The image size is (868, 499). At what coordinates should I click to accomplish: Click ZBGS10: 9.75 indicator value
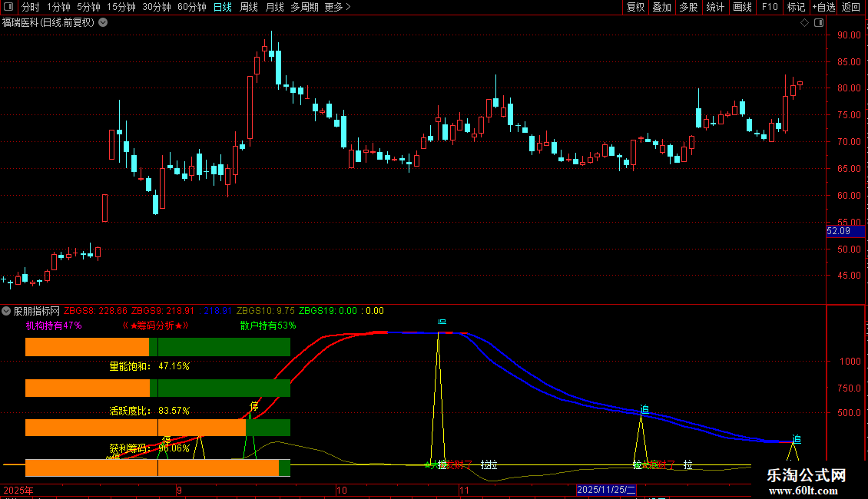266,311
